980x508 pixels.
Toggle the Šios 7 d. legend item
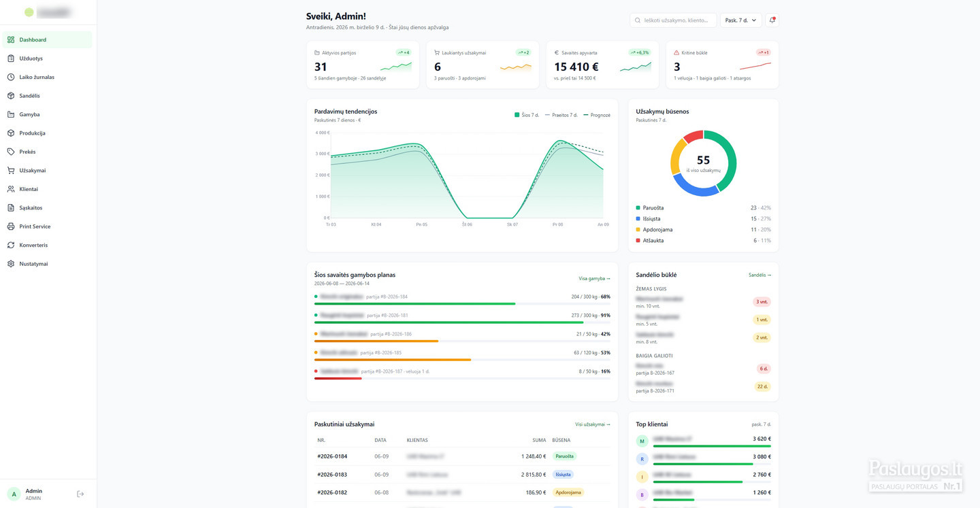point(527,115)
